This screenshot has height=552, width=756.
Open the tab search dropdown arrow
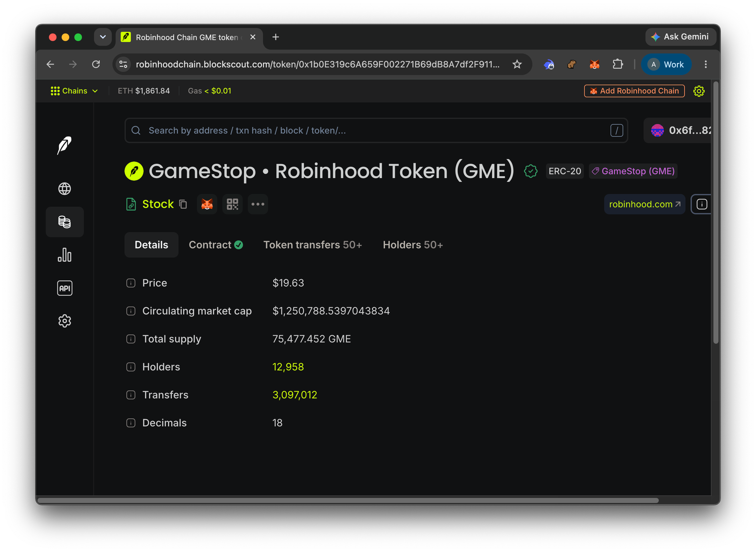click(x=103, y=37)
